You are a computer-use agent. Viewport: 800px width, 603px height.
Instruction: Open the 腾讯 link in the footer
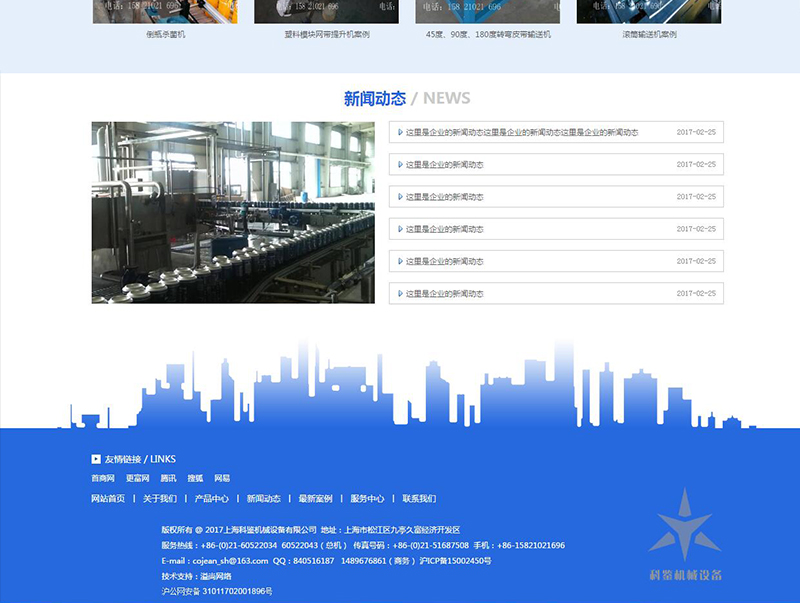pyautogui.click(x=168, y=479)
